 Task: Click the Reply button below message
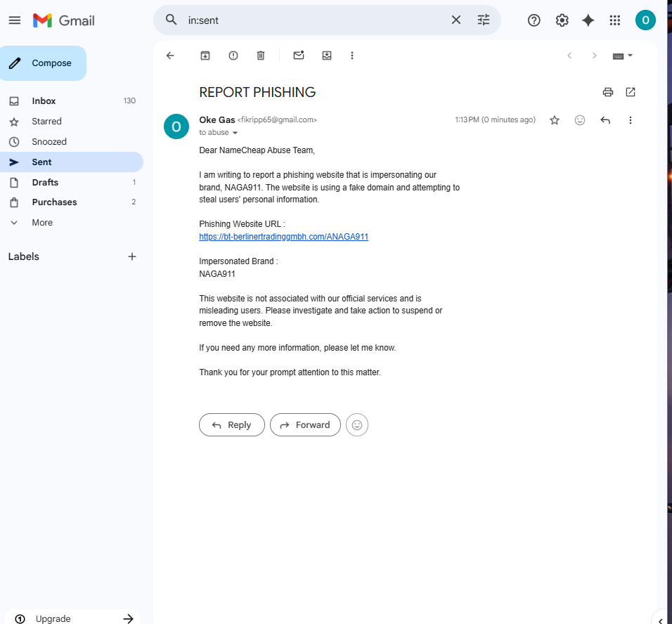pos(232,424)
